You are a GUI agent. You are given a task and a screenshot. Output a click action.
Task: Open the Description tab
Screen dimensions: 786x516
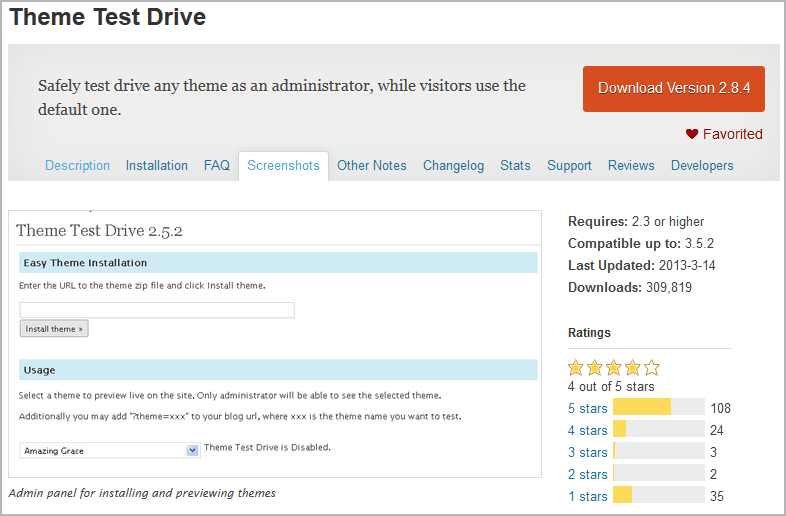[x=77, y=165]
